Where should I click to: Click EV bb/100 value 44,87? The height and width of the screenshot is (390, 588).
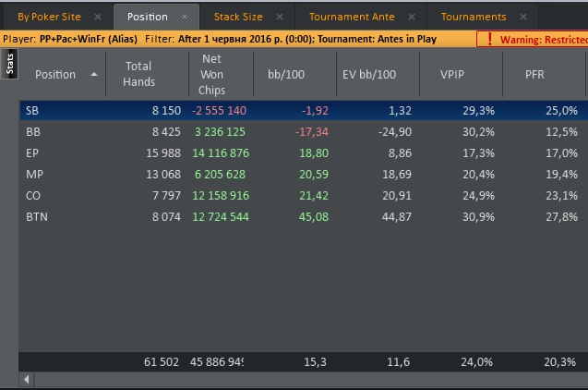click(x=397, y=217)
